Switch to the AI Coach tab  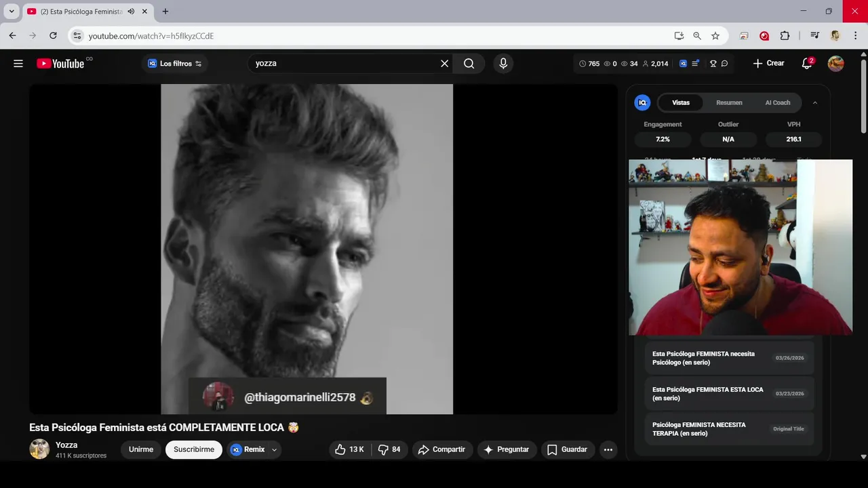coord(778,102)
